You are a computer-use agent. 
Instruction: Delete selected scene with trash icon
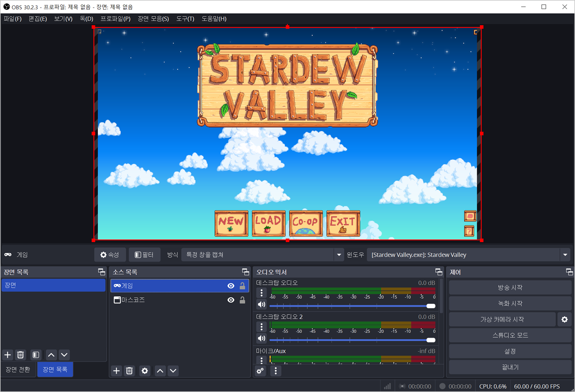(x=20, y=355)
